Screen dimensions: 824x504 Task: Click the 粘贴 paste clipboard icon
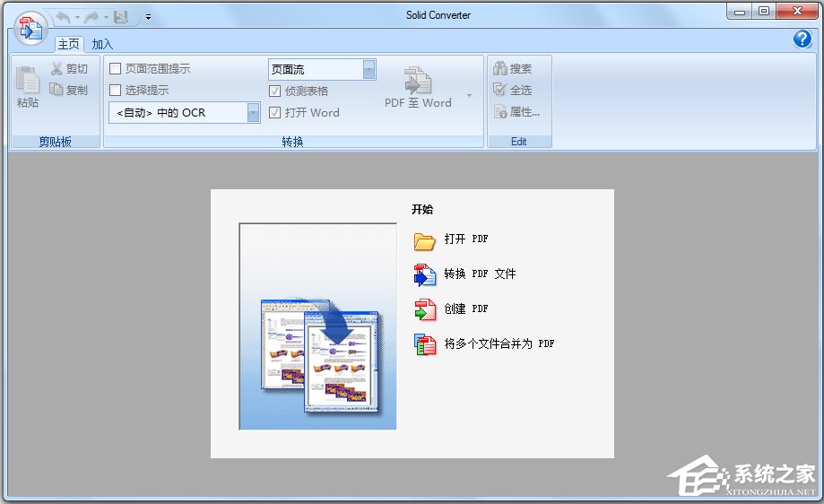pyautogui.click(x=27, y=81)
